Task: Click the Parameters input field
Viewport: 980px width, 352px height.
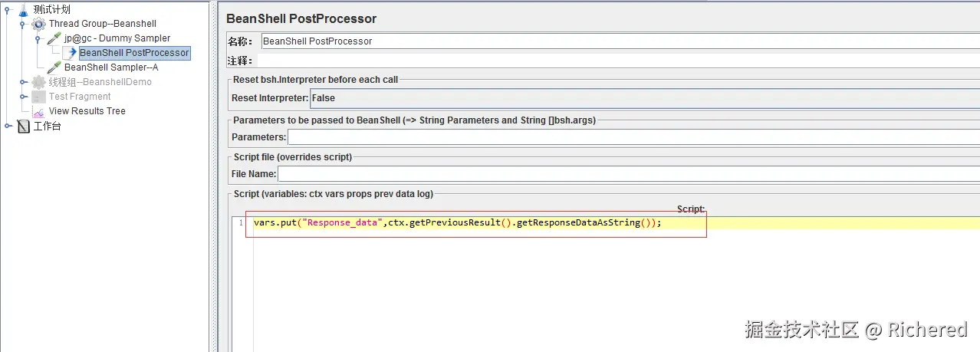Action: point(633,137)
